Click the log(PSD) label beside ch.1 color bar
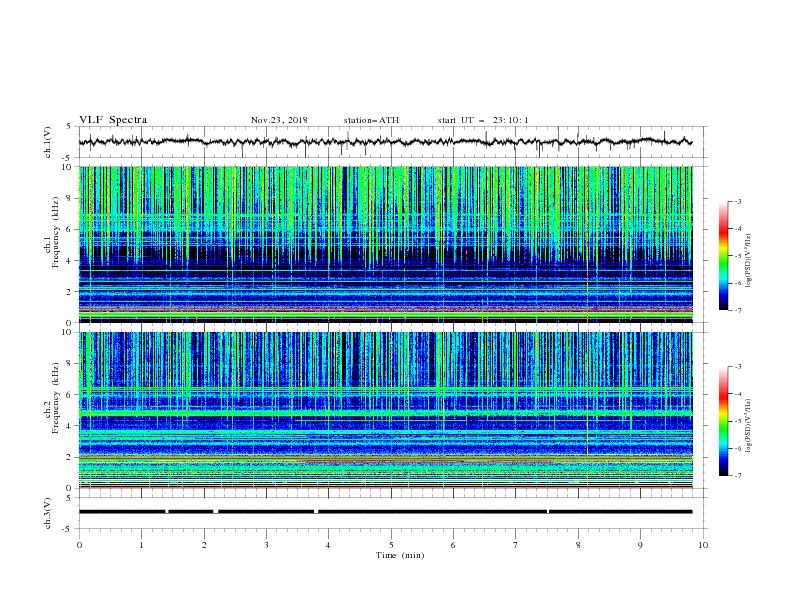Screen dimensions: 792x612 pos(748,261)
